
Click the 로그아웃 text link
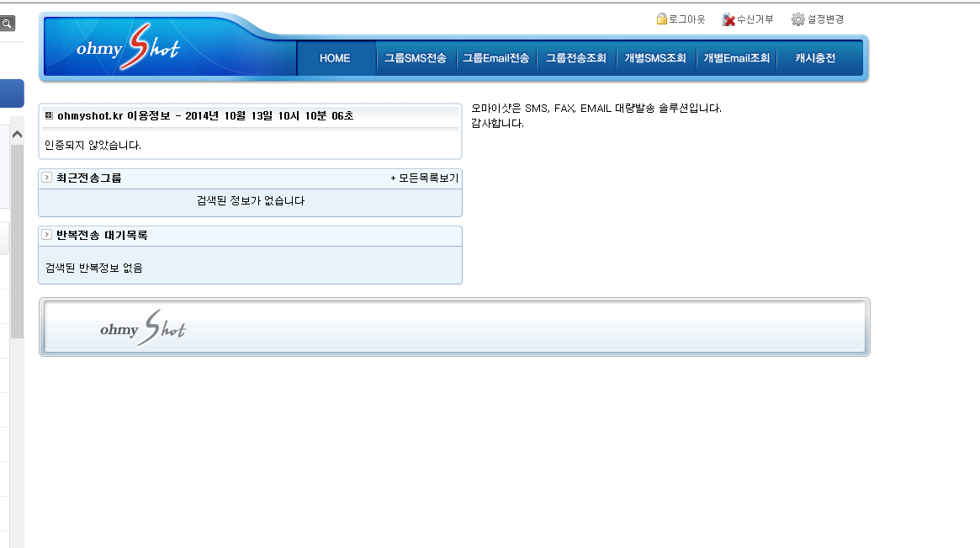pyautogui.click(x=686, y=19)
